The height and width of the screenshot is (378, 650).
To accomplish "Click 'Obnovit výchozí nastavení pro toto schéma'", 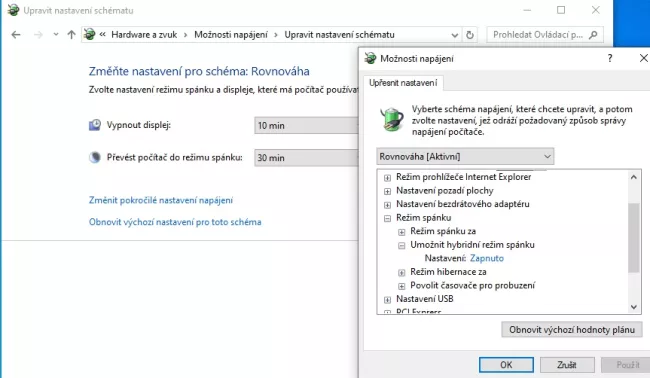I will click(175, 222).
